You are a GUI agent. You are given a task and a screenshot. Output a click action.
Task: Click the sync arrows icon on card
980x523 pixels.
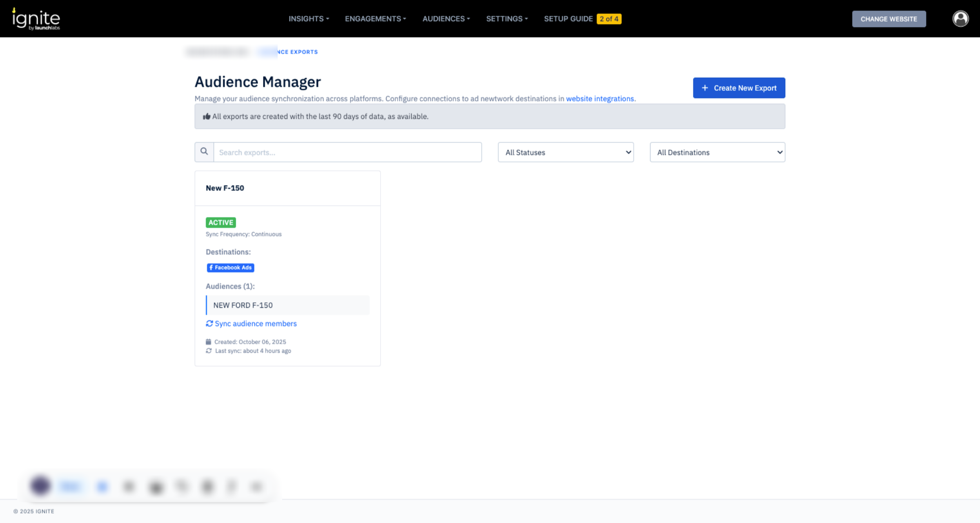click(x=209, y=324)
